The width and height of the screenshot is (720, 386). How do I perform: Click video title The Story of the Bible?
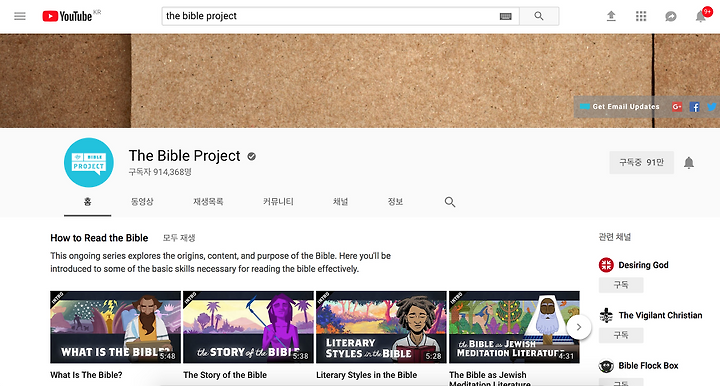tap(225, 375)
